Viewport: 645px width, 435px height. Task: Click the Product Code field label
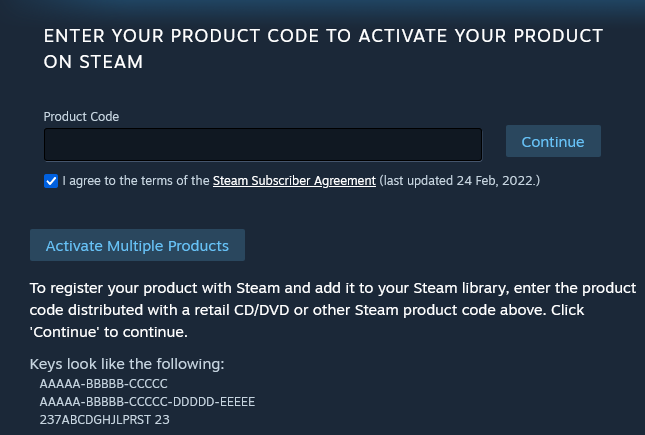[x=81, y=116]
